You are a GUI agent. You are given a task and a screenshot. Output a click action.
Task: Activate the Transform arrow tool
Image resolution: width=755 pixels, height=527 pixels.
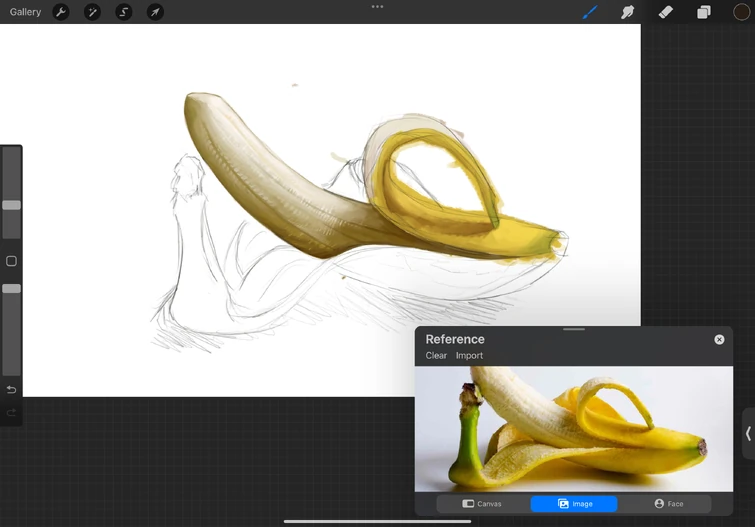click(155, 12)
